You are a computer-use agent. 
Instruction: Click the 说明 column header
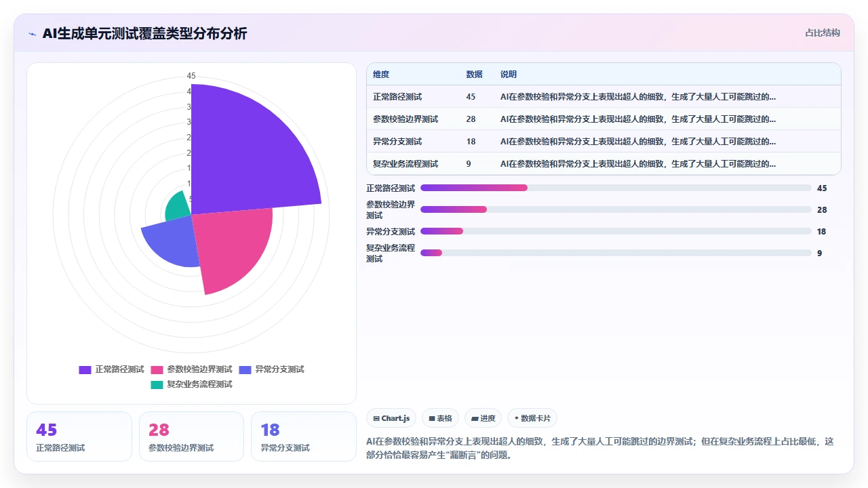(509, 75)
